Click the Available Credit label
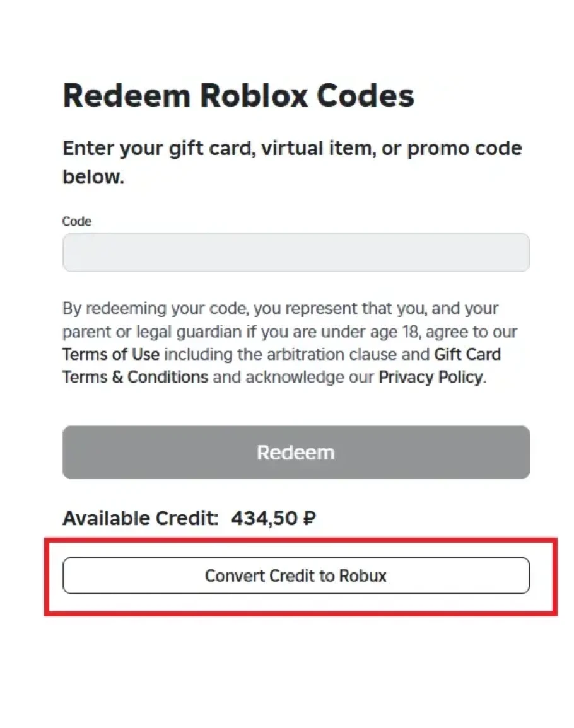 (x=140, y=519)
